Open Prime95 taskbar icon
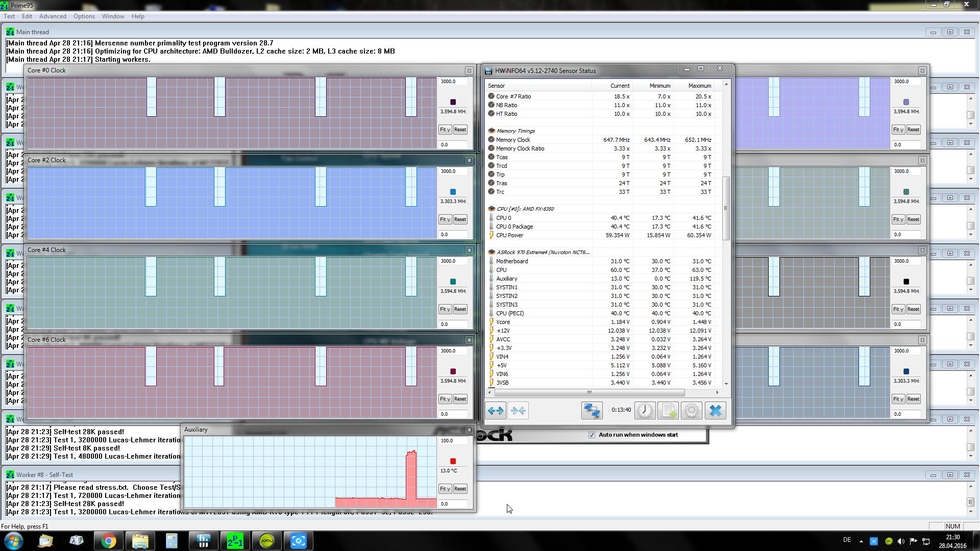Image resolution: width=980 pixels, height=551 pixels. (235, 541)
